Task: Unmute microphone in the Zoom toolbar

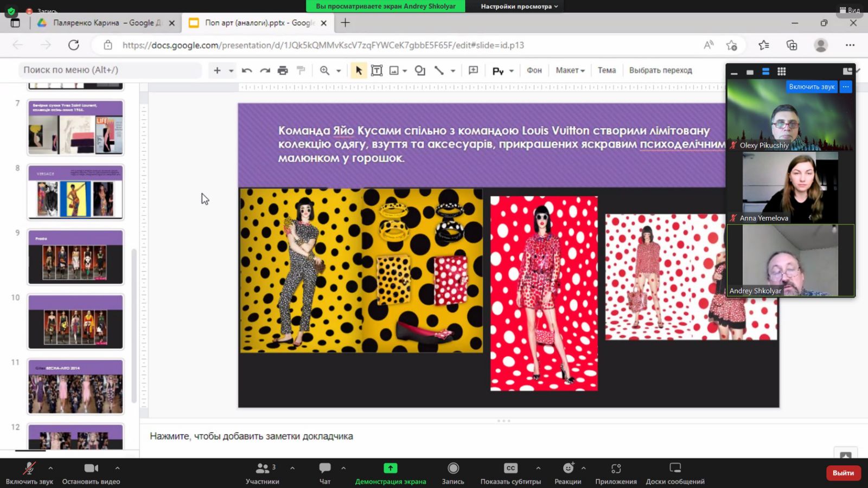Action: tap(29, 473)
